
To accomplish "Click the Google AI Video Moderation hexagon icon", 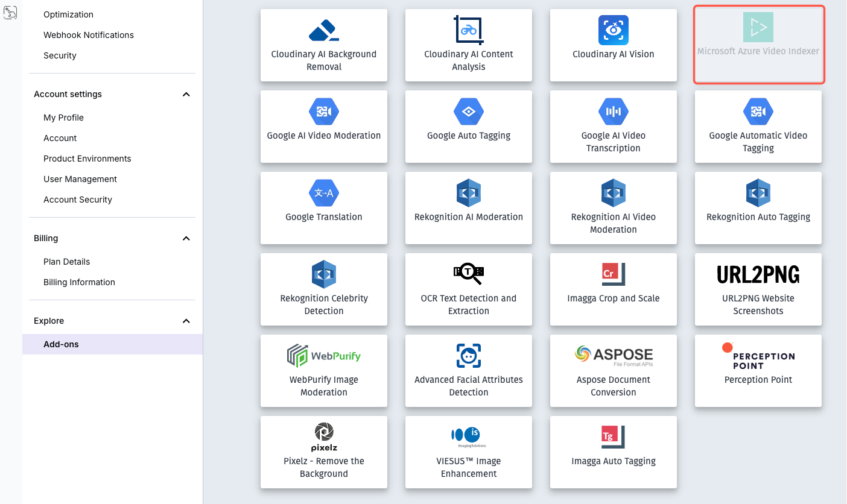I will coord(324,112).
